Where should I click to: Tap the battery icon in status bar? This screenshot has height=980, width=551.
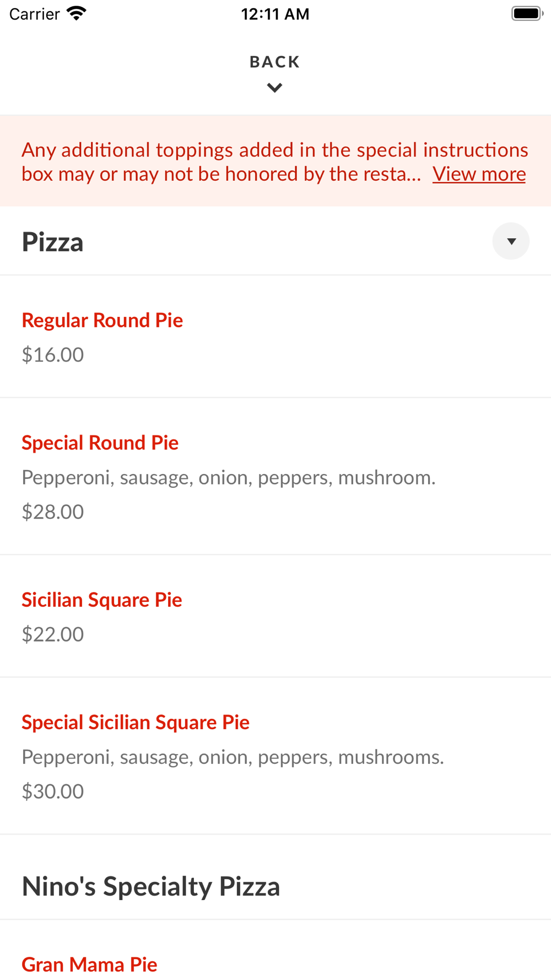(x=527, y=13)
